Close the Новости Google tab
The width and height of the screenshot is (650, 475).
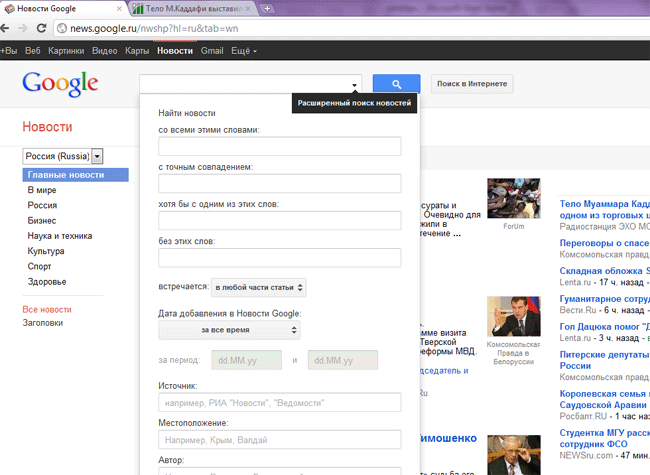(119, 9)
